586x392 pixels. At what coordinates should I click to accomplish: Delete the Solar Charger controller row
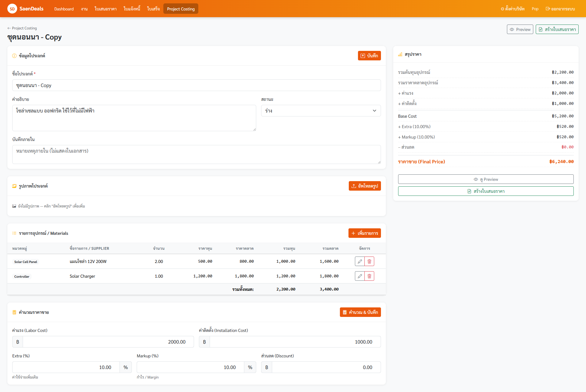pyautogui.click(x=369, y=276)
